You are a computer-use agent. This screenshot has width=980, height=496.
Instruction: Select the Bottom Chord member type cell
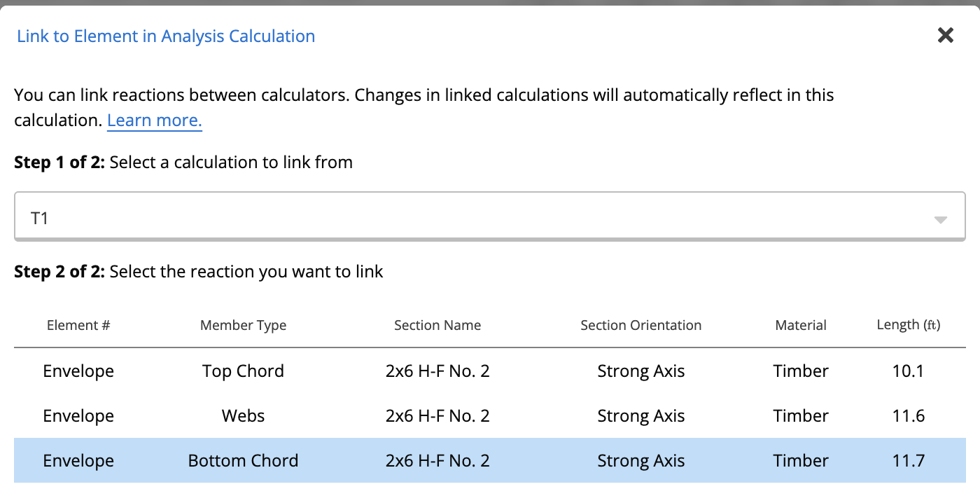pyautogui.click(x=243, y=461)
